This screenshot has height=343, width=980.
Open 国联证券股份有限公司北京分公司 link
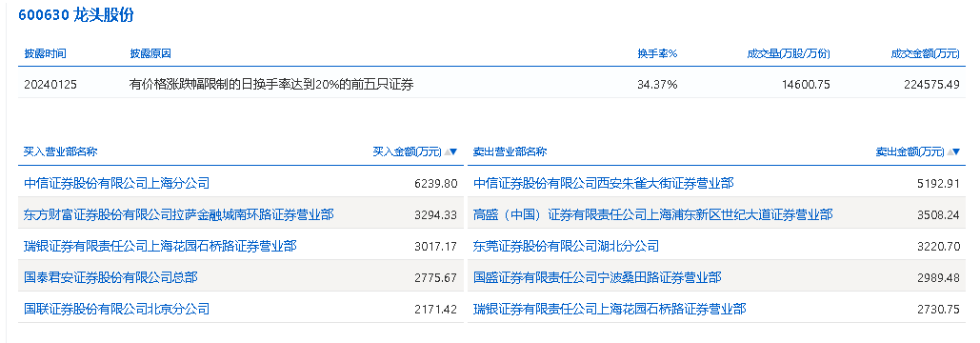click(x=116, y=309)
